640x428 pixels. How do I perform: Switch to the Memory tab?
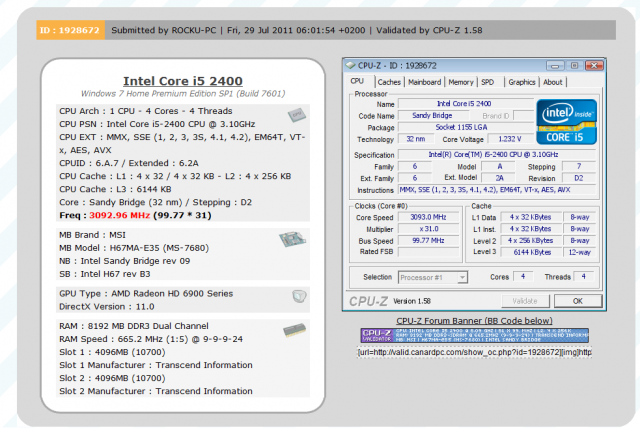(x=461, y=82)
